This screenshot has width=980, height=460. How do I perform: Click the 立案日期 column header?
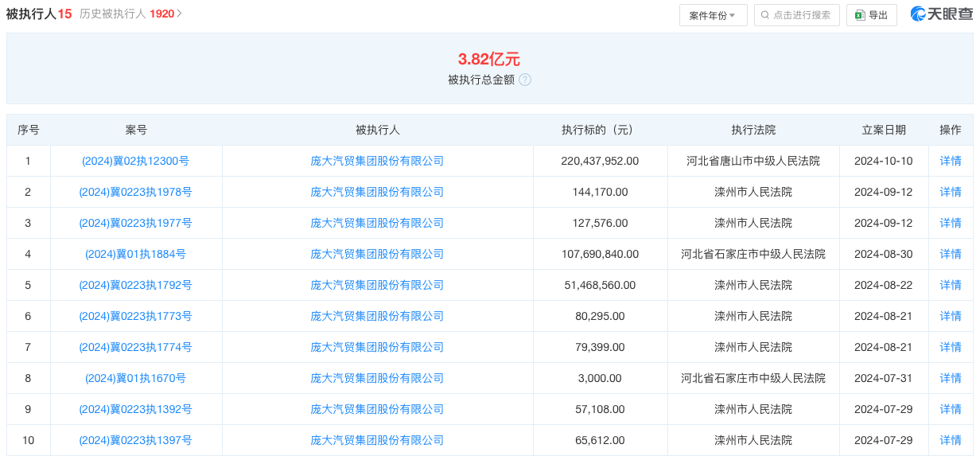[884, 130]
